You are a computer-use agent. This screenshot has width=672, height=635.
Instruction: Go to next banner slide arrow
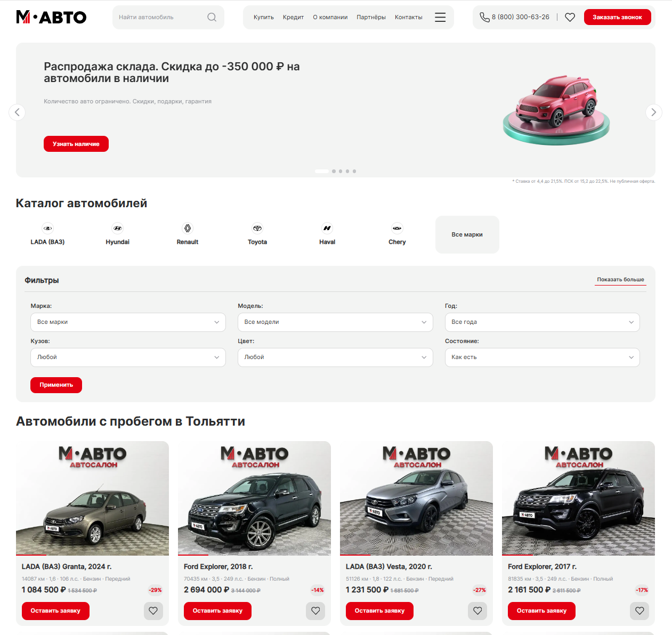tap(654, 112)
